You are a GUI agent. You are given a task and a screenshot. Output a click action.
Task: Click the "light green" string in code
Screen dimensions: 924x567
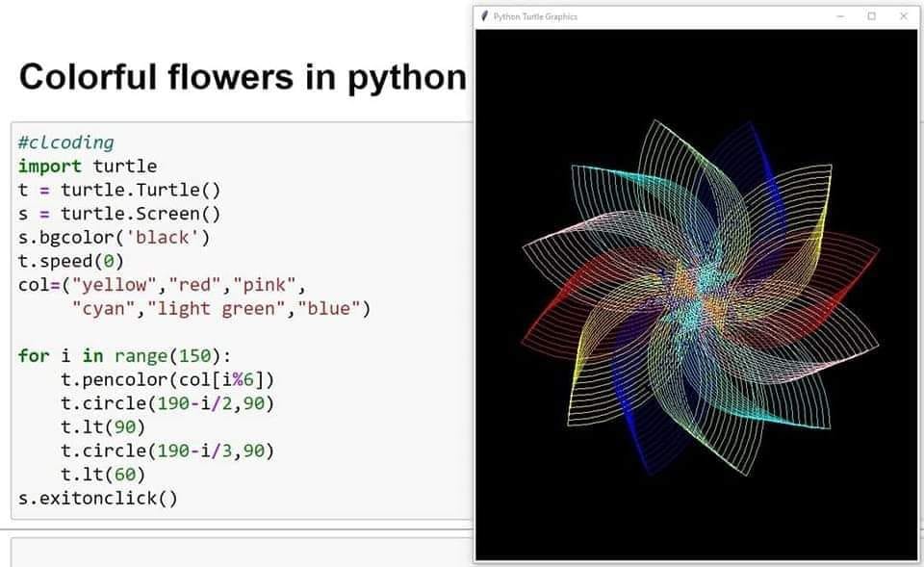coord(216,309)
